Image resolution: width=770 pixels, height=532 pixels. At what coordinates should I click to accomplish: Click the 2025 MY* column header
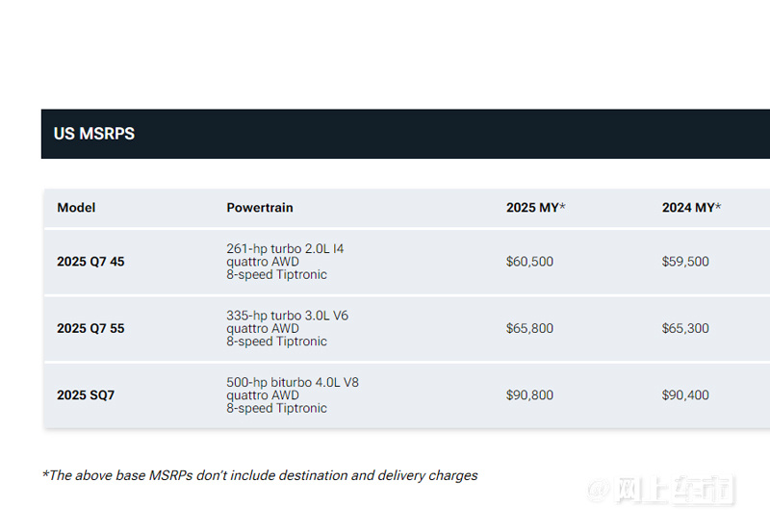pyautogui.click(x=536, y=208)
